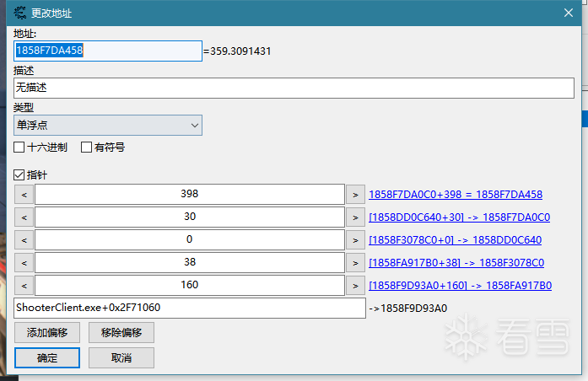
Task: Click base address field ShooterClient.exe+0x2F71060
Action: 190,309
